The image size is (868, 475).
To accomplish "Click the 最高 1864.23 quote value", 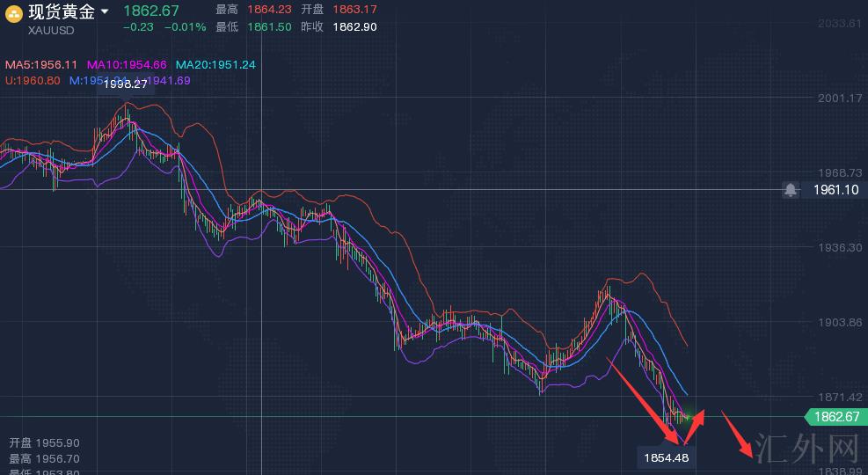I will point(269,10).
